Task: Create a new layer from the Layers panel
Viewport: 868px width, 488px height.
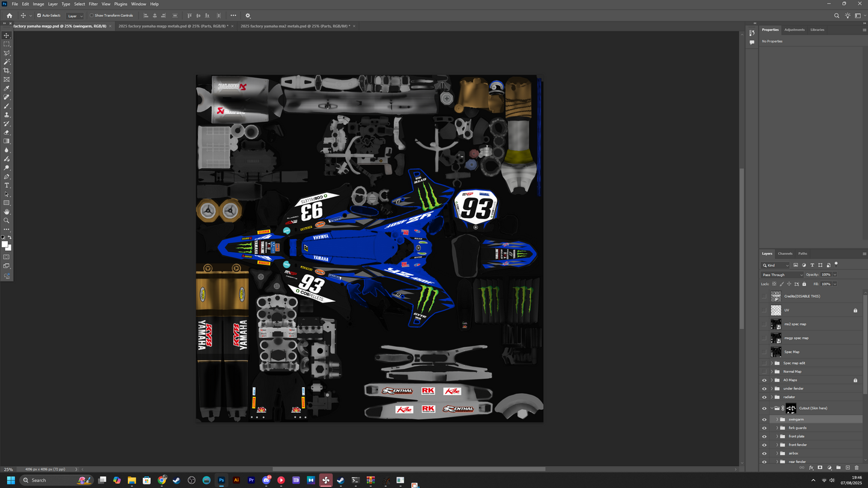Action: pyautogui.click(x=847, y=468)
